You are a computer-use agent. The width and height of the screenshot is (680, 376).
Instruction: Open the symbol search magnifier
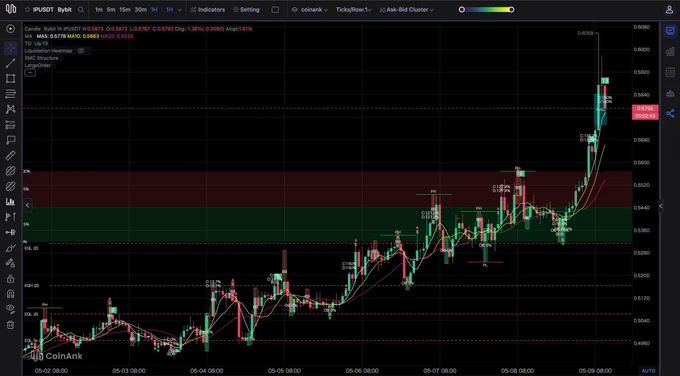pos(81,10)
